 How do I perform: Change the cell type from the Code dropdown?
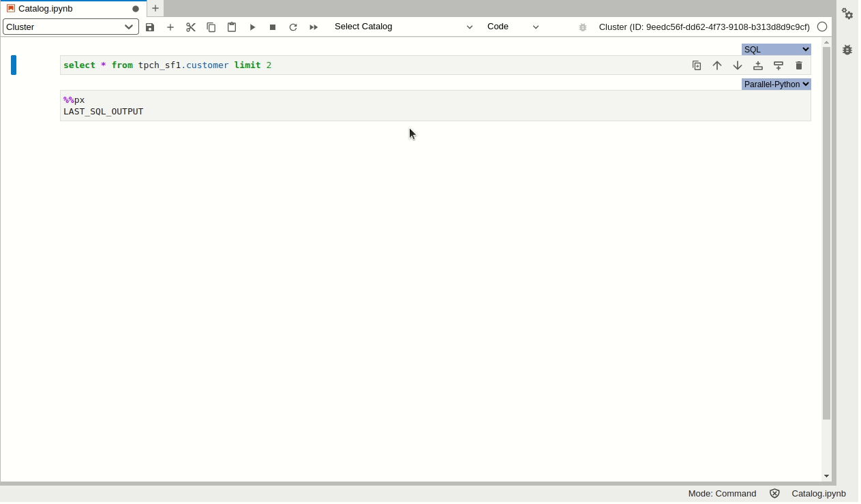tap(513, 27)
